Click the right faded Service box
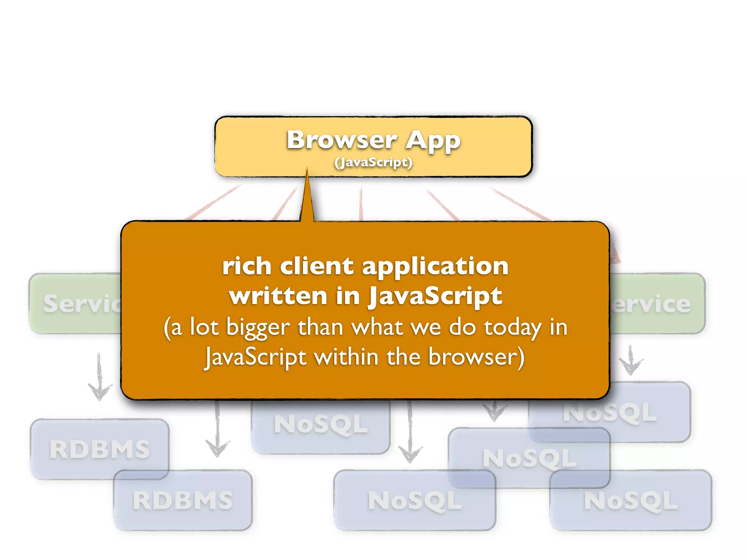The image size is (747, 560). point(657,303)
